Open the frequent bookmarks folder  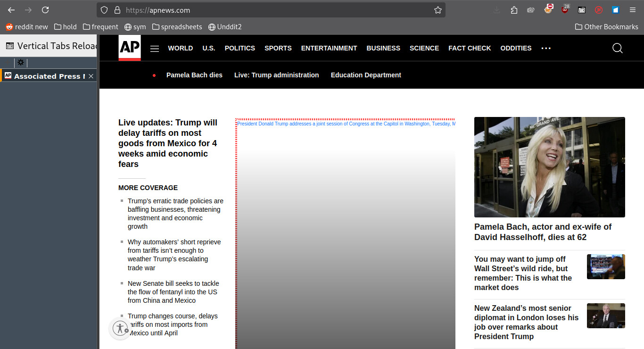[x=100, y=27]
